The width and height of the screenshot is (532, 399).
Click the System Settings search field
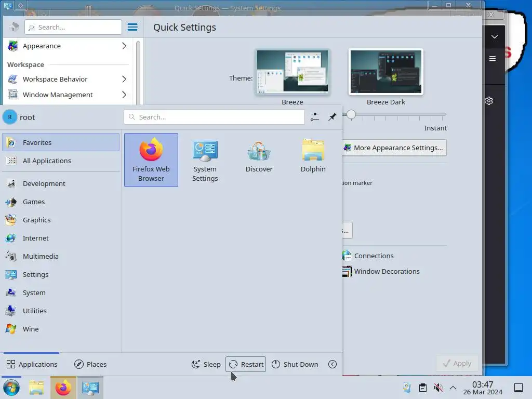pos(73,27)
